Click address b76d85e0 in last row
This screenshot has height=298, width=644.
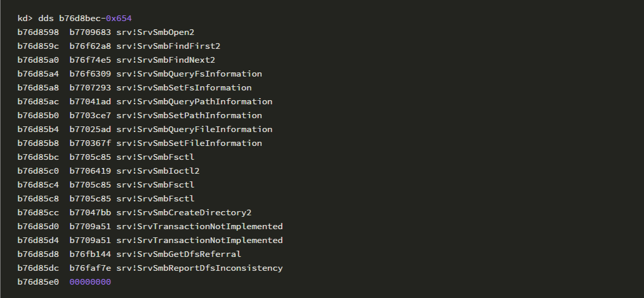[38, 282]
